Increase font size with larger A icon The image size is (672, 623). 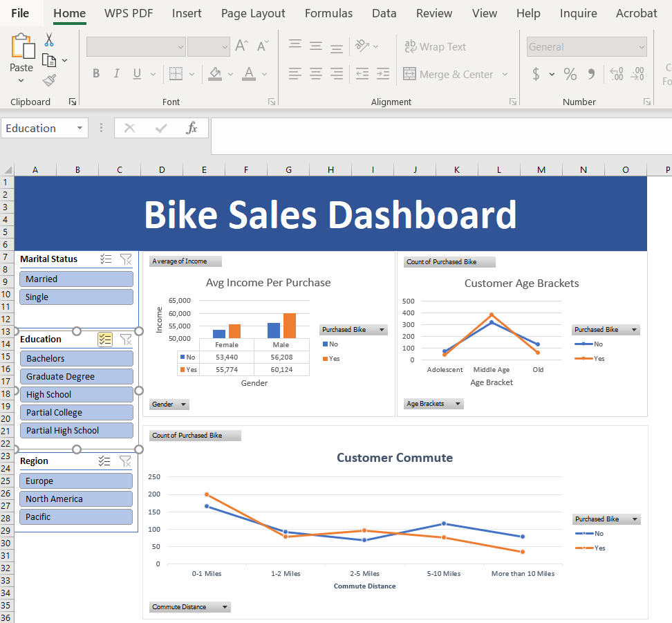click(241, 46)
